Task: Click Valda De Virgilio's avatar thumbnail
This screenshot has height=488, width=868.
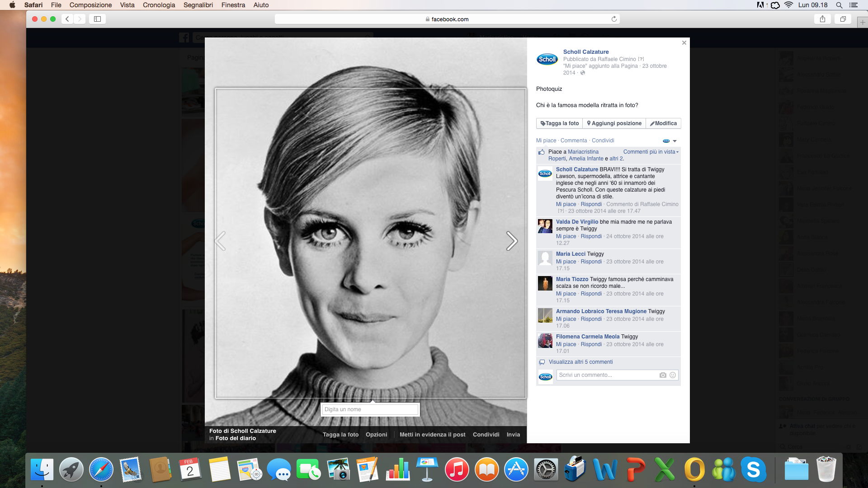Action: point(545,226)
